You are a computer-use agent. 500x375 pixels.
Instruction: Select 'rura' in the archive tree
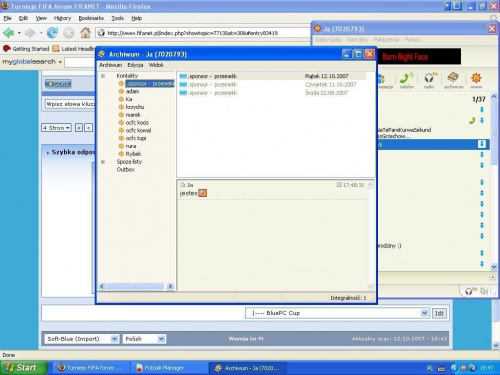131,146
